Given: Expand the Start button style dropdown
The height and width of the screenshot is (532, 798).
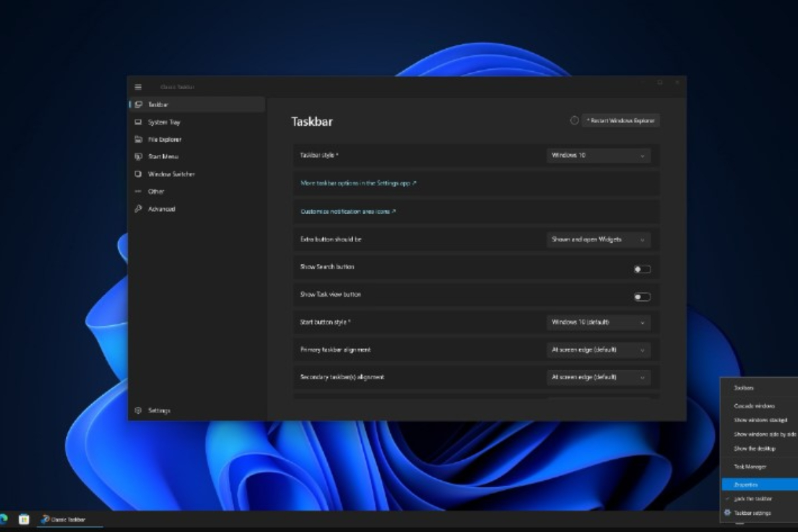Looking at the screenshot, I should tap(598, 323).
